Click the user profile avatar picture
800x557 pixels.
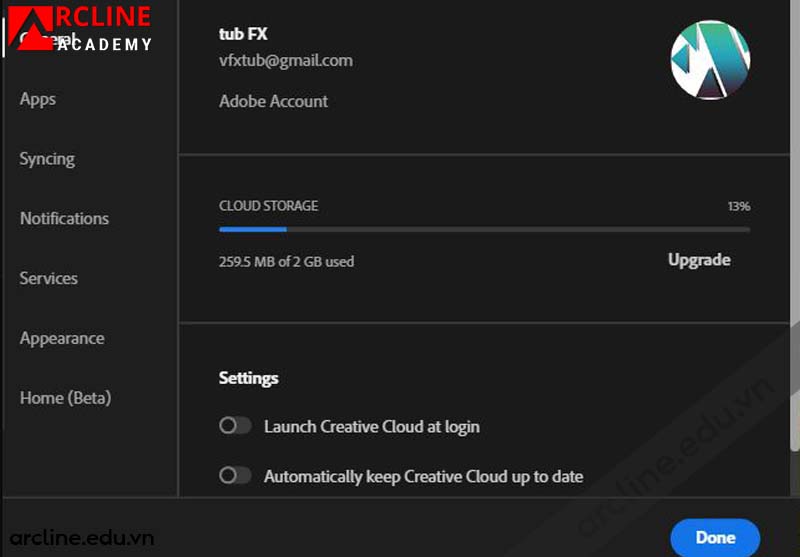coord(710,59)
